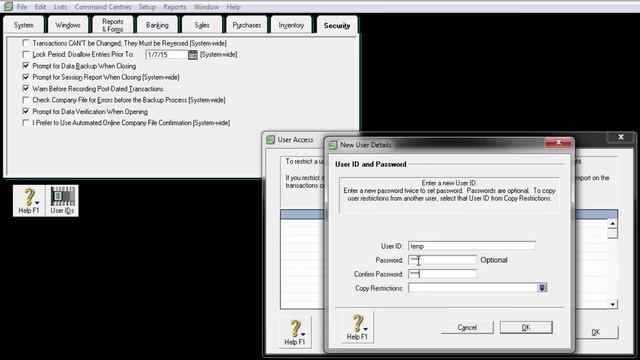Open the File menu

click(22, 7)
